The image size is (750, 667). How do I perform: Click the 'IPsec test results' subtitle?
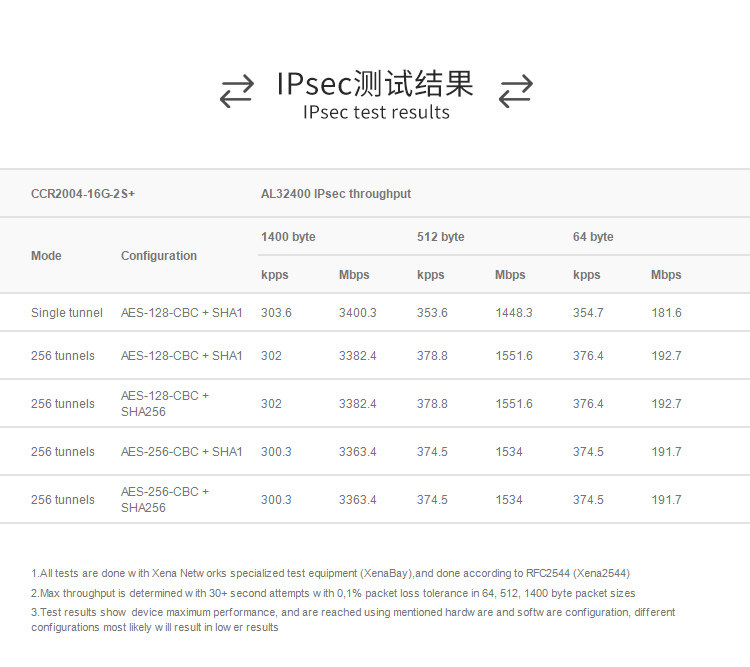[376, 112]
